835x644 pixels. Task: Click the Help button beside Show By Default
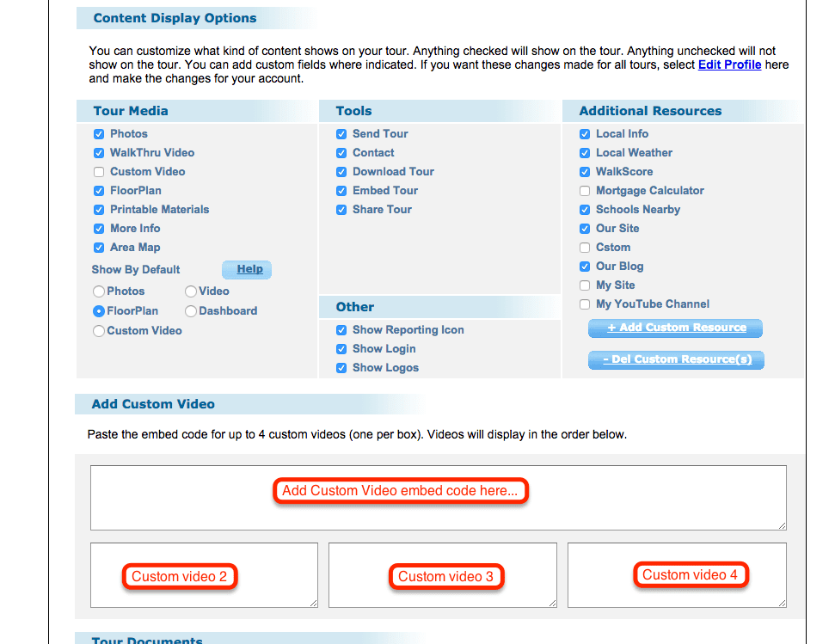247,270
